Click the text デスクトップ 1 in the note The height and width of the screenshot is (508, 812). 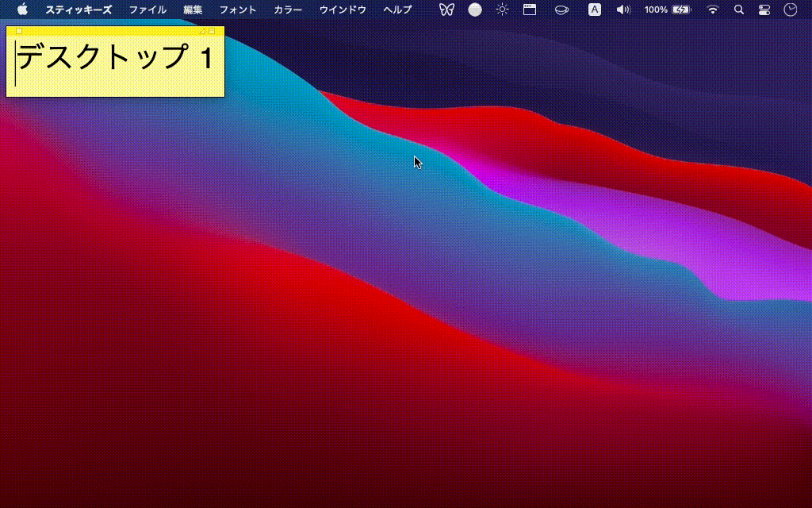click(115, 56)
